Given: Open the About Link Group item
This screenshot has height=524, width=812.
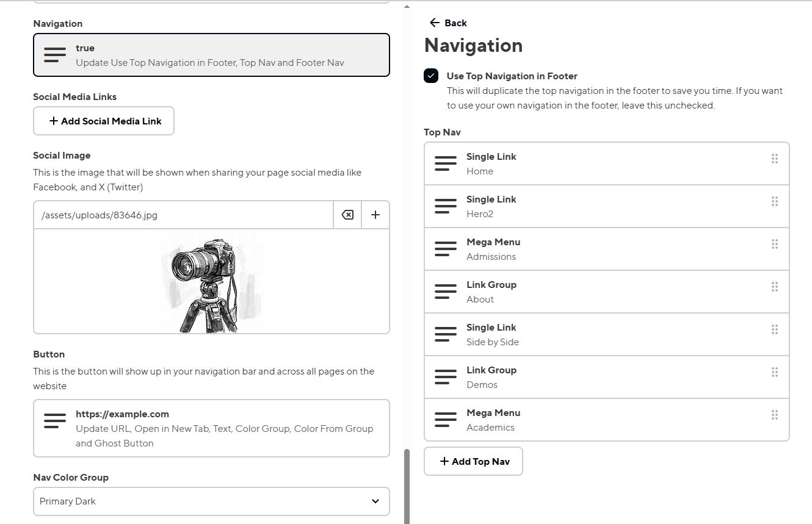Looking at the screenshot, I should tap(606, 292).
